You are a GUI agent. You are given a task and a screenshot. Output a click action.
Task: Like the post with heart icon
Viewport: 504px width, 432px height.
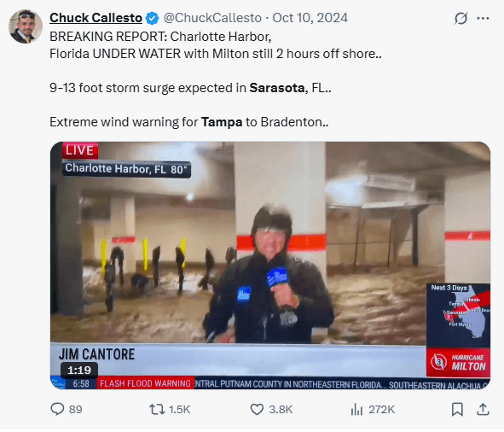pos(257,410)
